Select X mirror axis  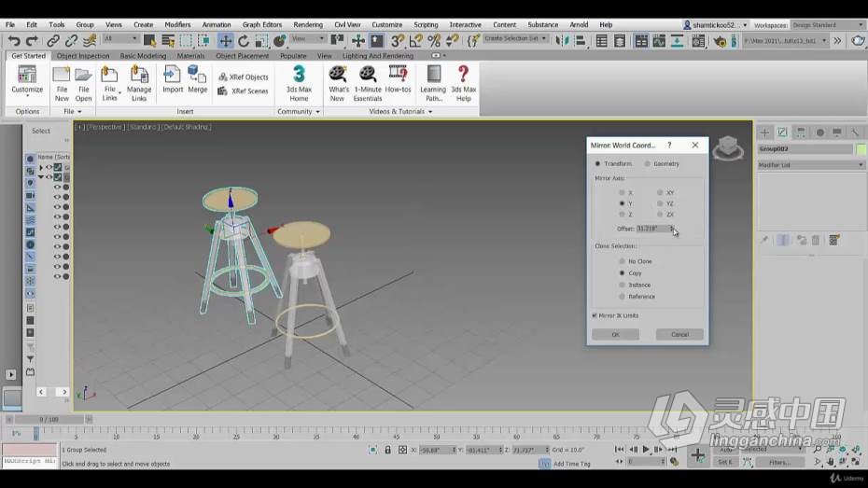click(622, 192)
